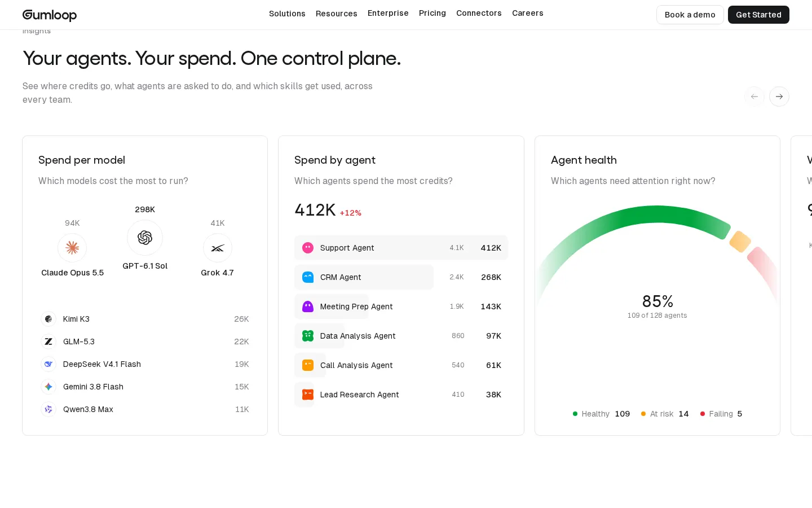
Task: Click the Book a demo button
Action: (690, 15)
